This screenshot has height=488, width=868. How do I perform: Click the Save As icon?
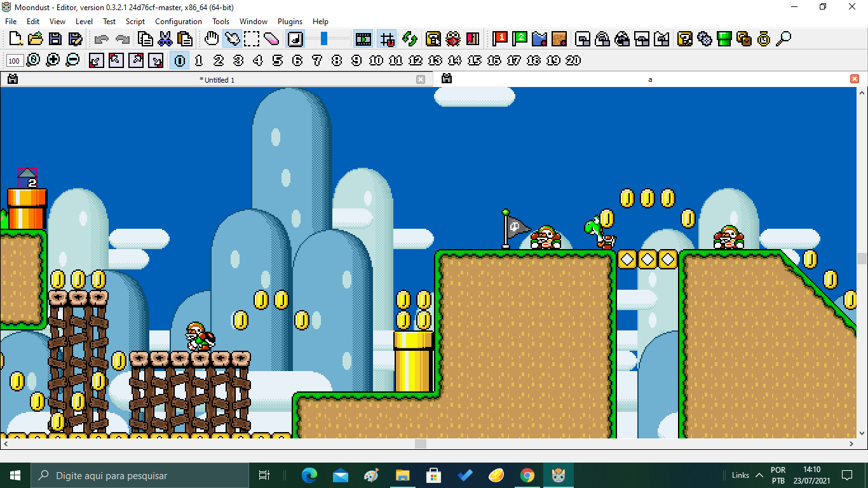[x=75, y=39]
